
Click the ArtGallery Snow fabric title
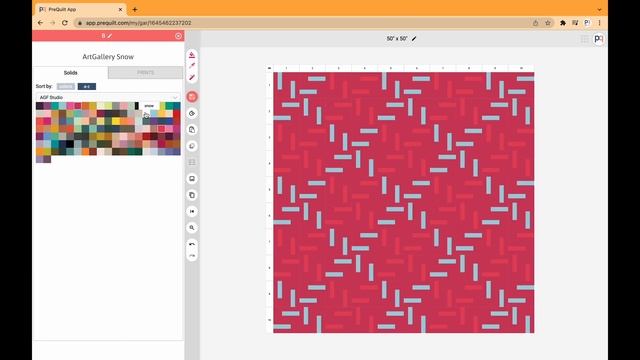(108, 57)
